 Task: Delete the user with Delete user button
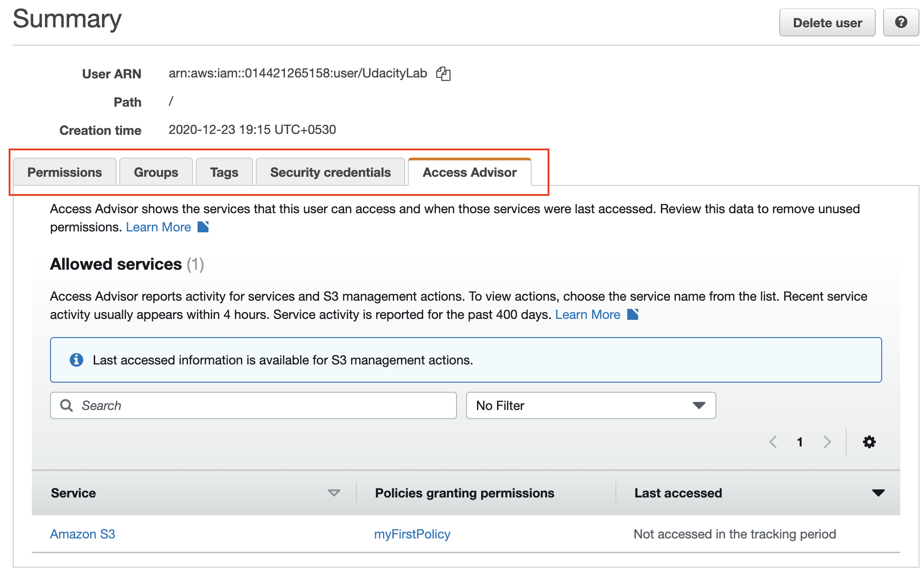click(827, 22)
